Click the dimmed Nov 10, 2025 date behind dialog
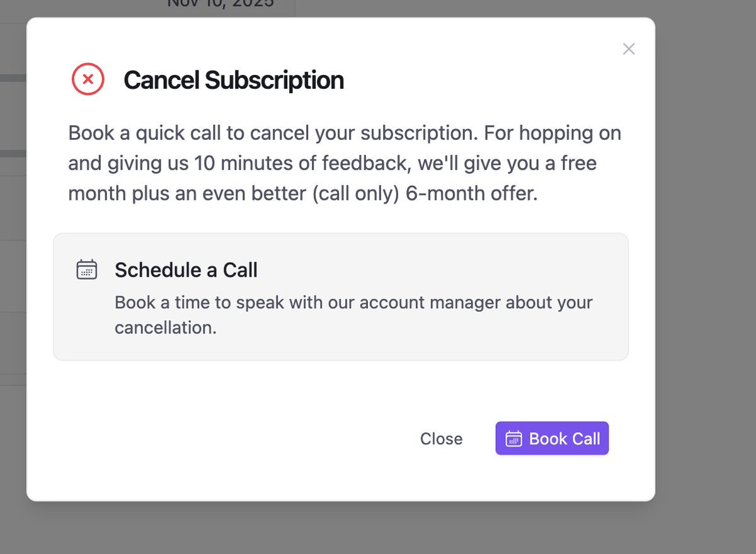This screenshot has height=554, width=756. point(220,4)
